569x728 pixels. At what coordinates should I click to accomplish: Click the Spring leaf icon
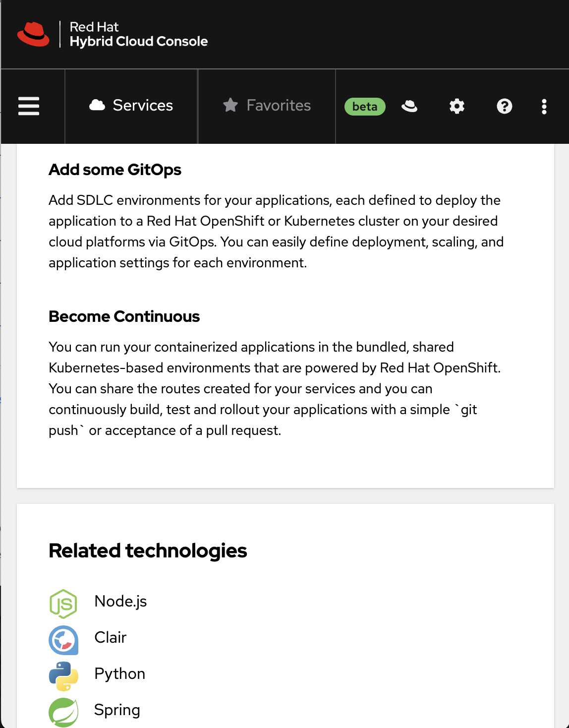pyautogui.click(x=63, y=712)
